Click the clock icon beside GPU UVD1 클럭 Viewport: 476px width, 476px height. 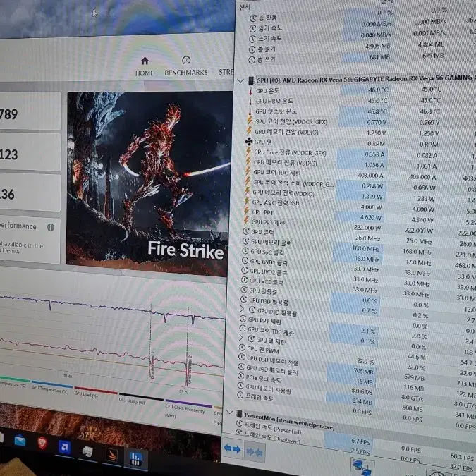pos(245,261)
